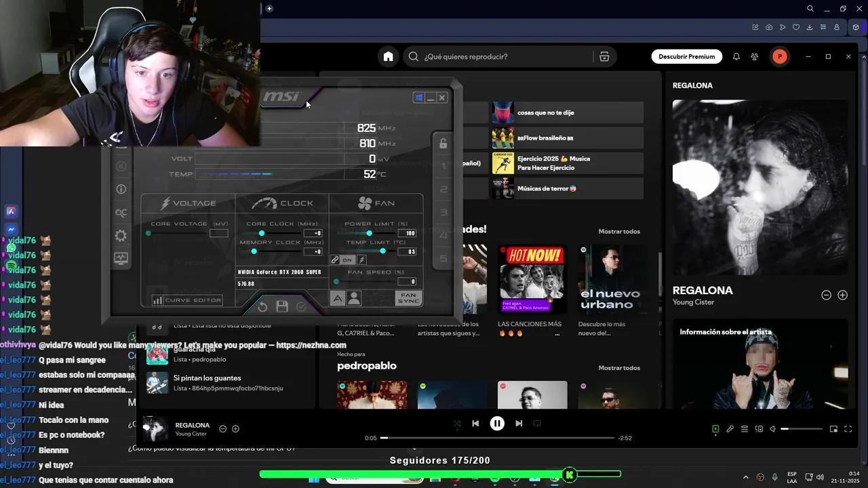Click the Memory Clock slider handle
868x488 pixels.
(x=254, y=251)
